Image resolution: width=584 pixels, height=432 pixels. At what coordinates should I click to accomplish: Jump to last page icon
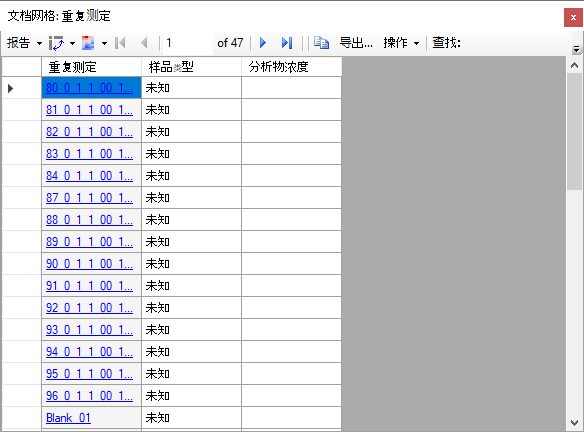pyautogui.click(x=287, y=43)
